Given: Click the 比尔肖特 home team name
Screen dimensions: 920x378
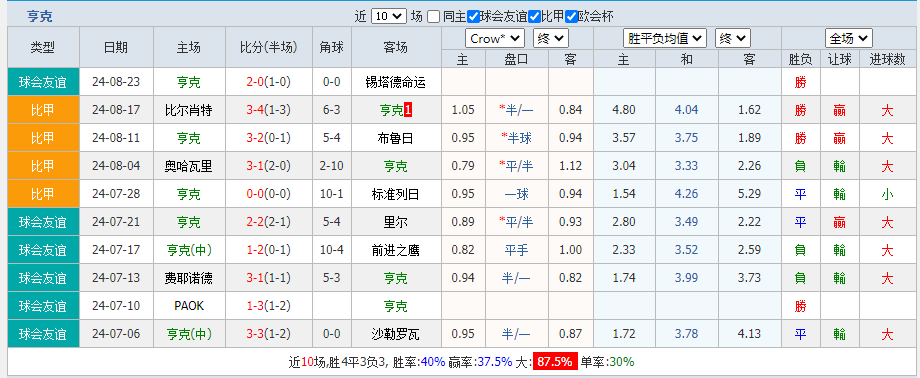Looking at the screenshot, I should coord(189,110).
